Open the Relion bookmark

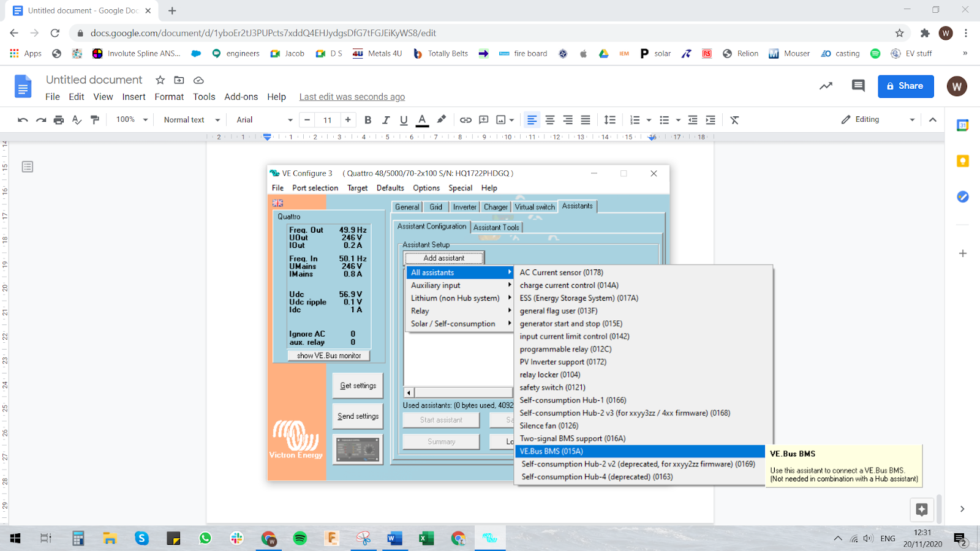[741, 53]
